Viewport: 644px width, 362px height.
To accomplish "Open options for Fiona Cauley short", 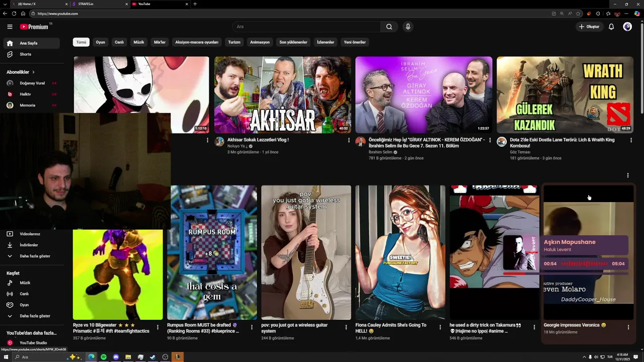I will pos(440,327).
